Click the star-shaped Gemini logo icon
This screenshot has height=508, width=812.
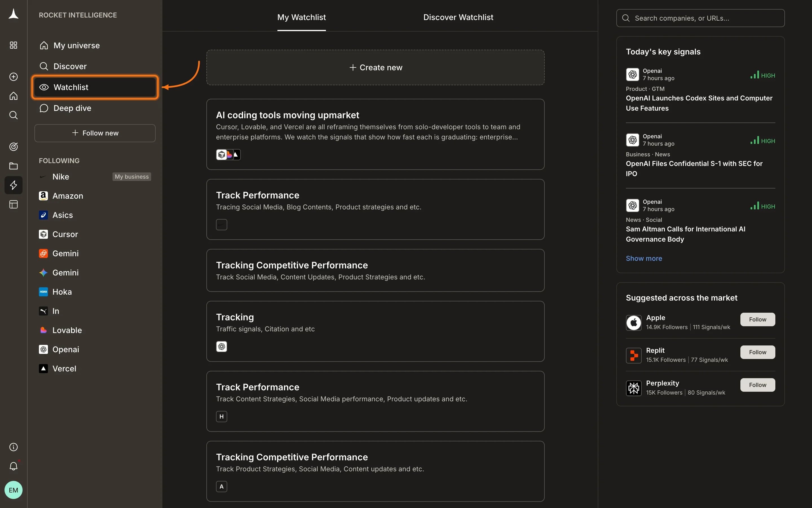click(x=43, y=272)
